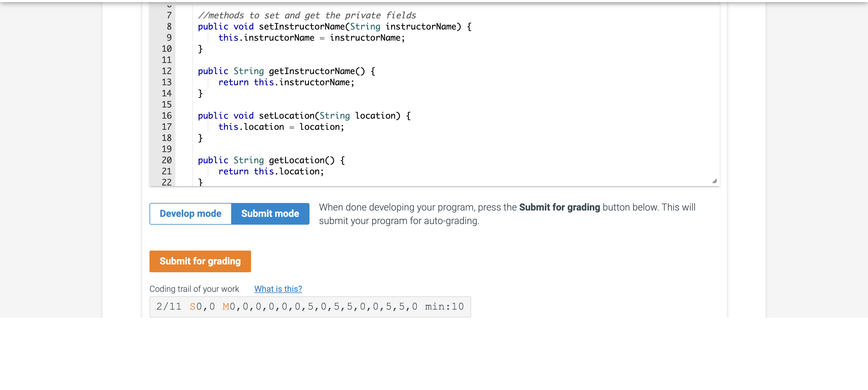This screenshot has width=868, height=390.
Task: Click the coding trail text box
Action: [310, 307]
